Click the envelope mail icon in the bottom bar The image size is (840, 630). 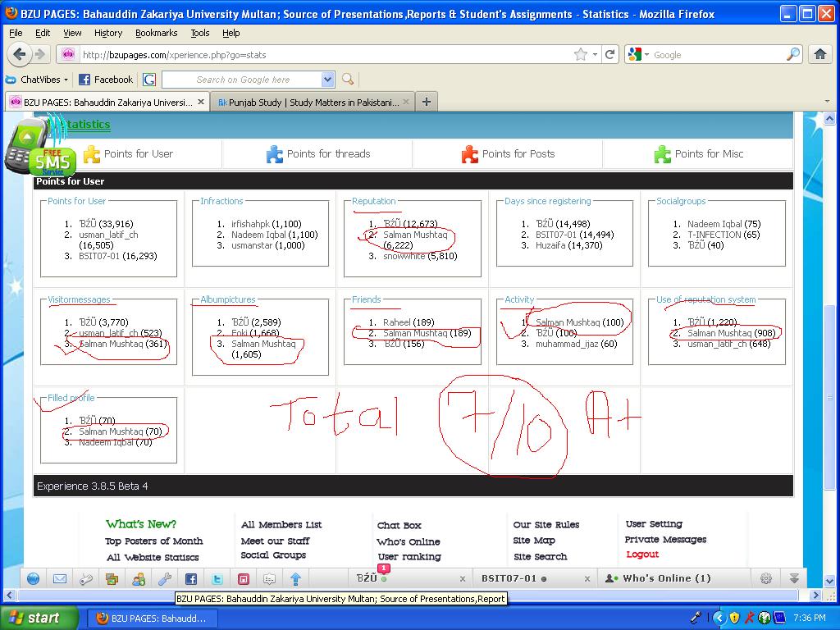pos(59,578)
